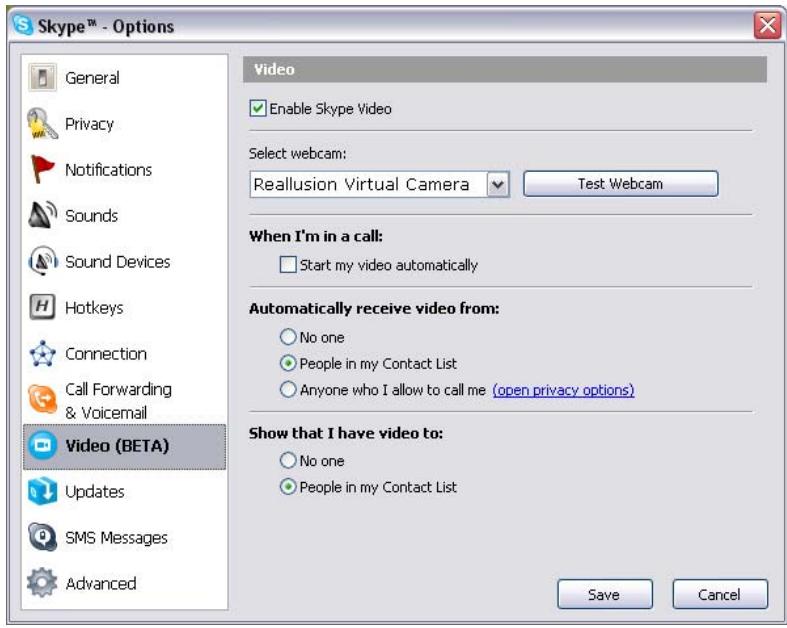Expand the Select webcam dropdown arrow
Screen dimensions: 787x628
pos(498,184)
